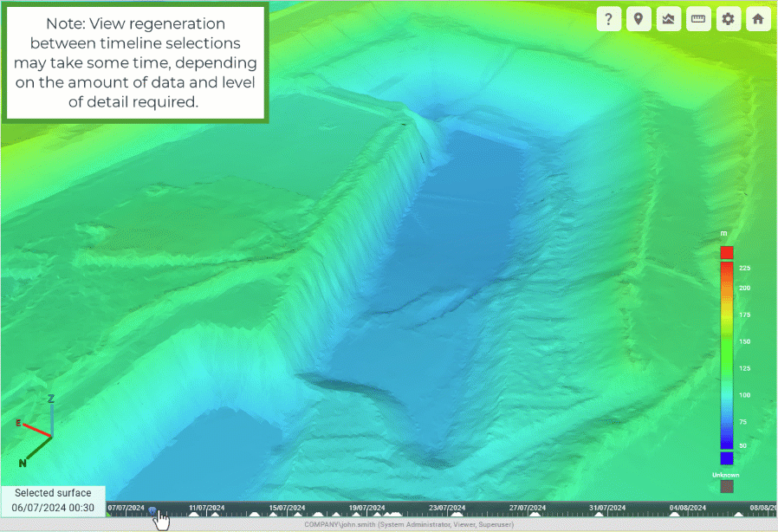The width and height of the screenshot is (778, 532).
Task: Open the surface profile chart tool
Action: coord(668,19)
